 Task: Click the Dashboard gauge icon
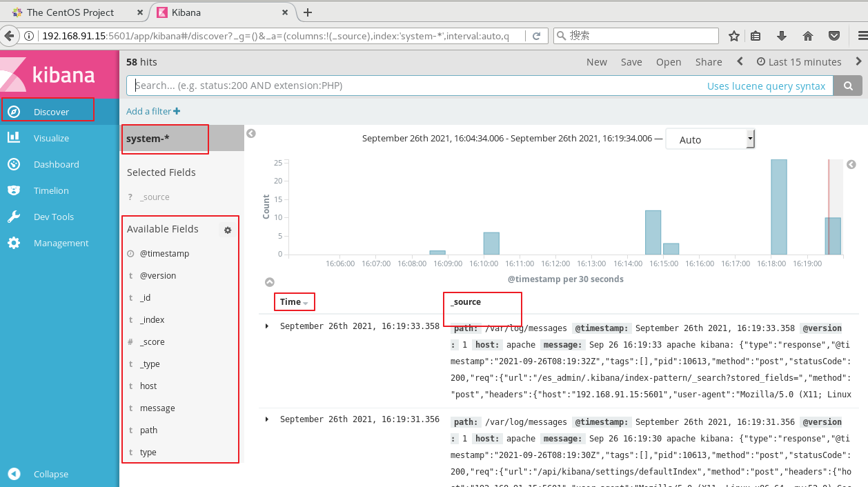tap(14, 164)
